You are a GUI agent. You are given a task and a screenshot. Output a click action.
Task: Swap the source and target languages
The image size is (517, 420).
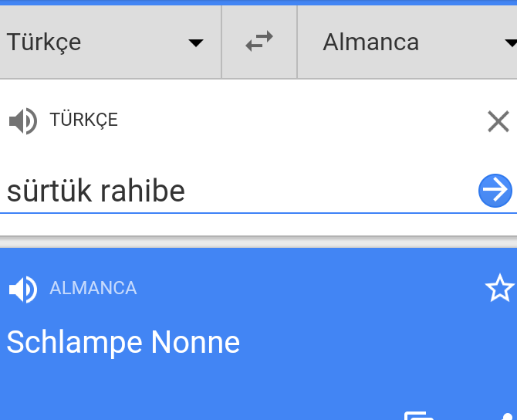(x=259, y=42)
